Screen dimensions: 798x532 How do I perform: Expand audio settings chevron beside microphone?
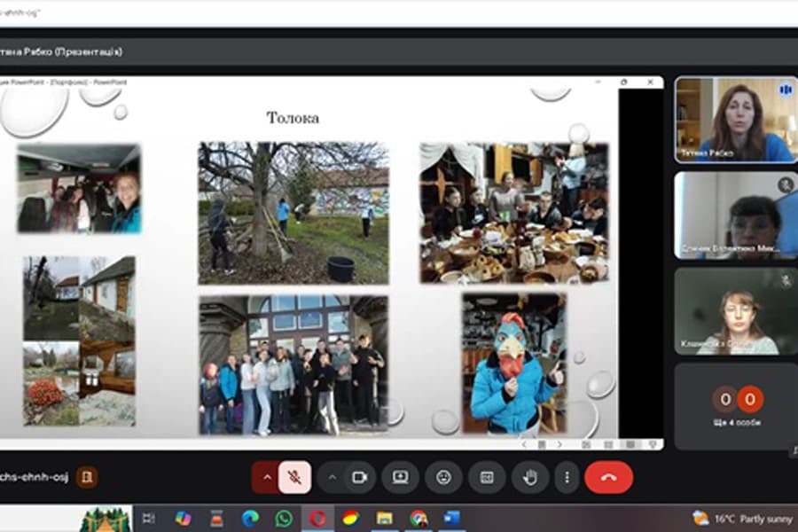[x=267, y=477]
